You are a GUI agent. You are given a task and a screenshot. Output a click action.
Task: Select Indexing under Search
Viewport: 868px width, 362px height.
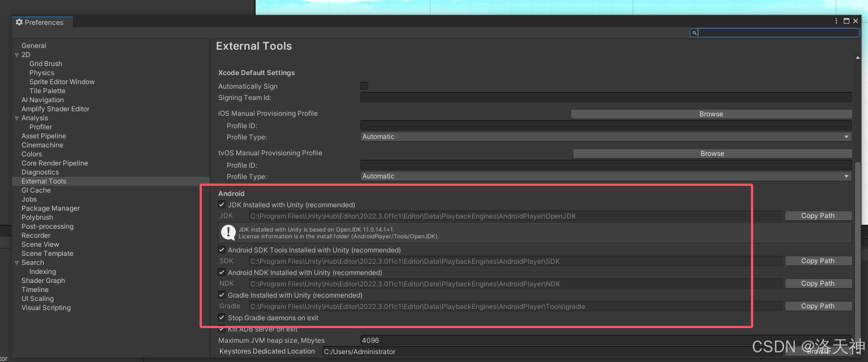click(42, 272)
